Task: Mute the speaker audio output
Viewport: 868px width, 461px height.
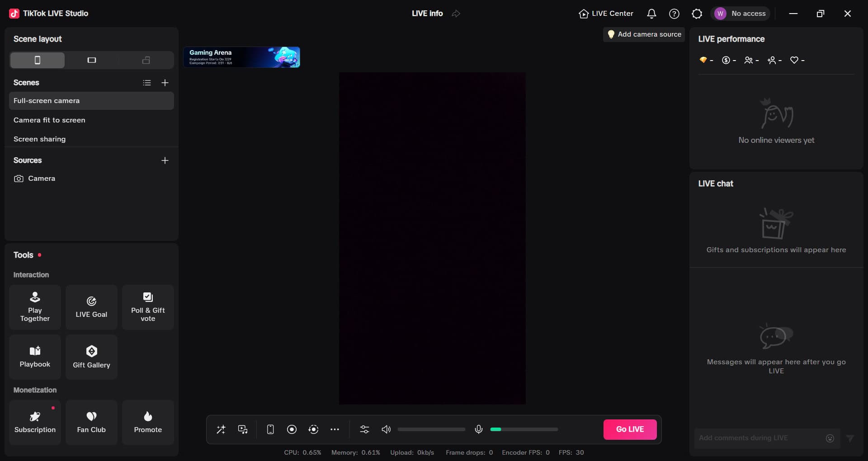Action: pos(386,429)
